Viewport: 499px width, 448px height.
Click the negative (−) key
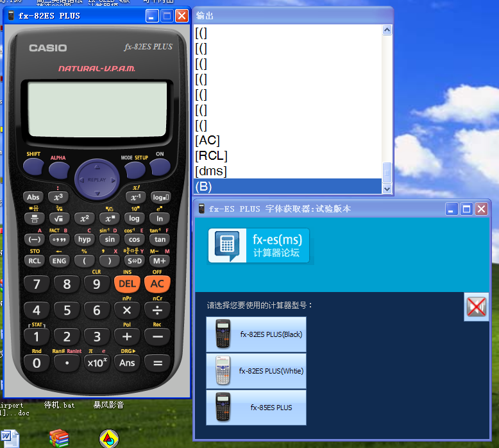click(35, 239)
